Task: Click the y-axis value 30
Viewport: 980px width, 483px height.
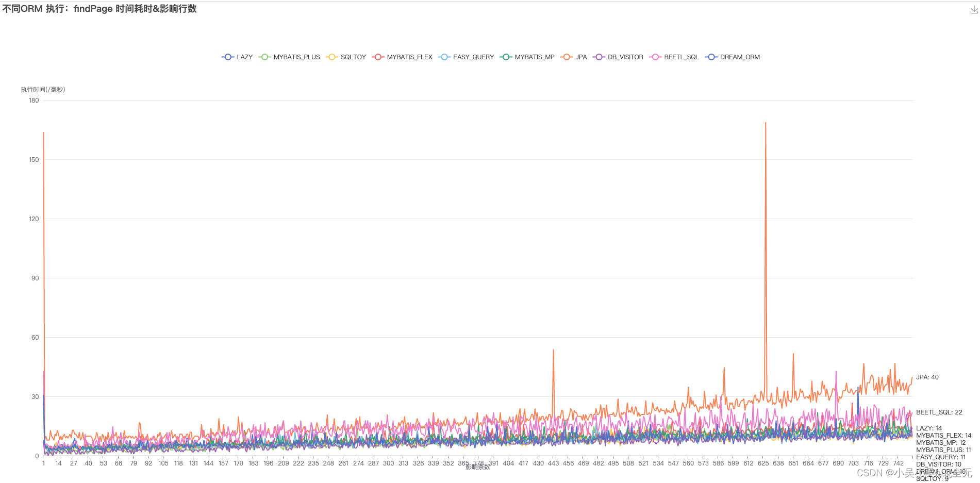Action: point(35,397)
